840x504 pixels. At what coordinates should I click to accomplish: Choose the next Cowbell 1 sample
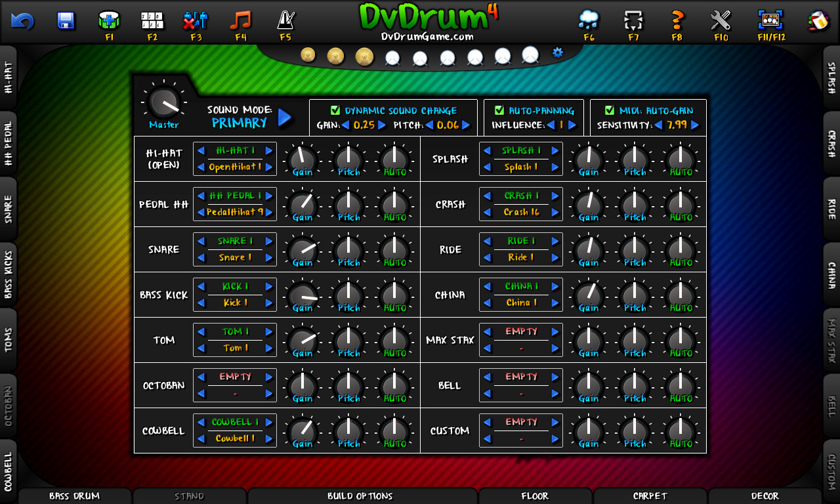point(268,438)
